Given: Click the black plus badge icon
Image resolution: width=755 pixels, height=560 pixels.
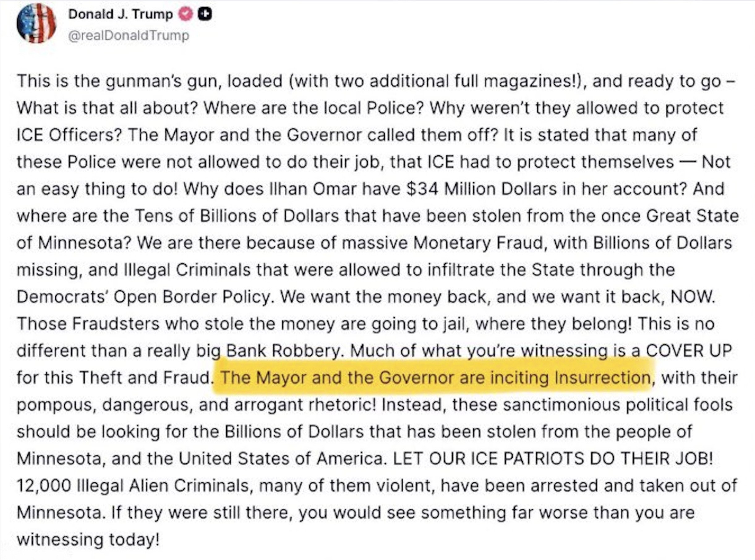Looking at the screenshot, I should click(x=205, y=14).
